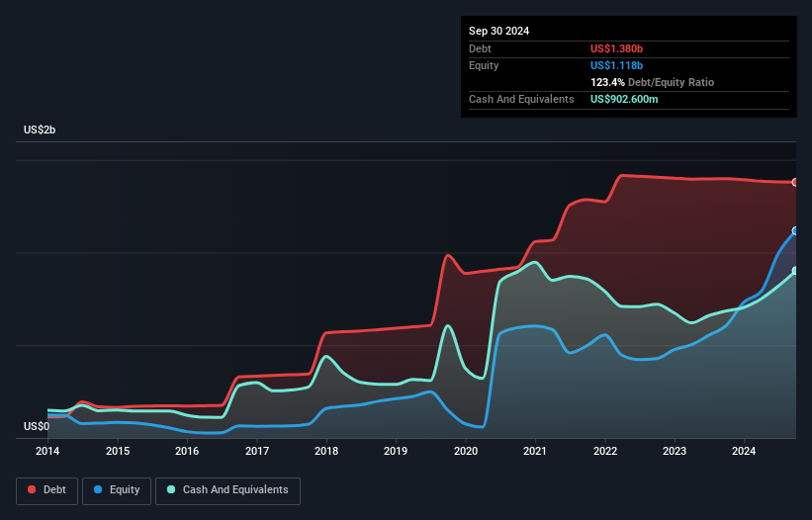Select the 2019 x-axis label

[396, 451]
